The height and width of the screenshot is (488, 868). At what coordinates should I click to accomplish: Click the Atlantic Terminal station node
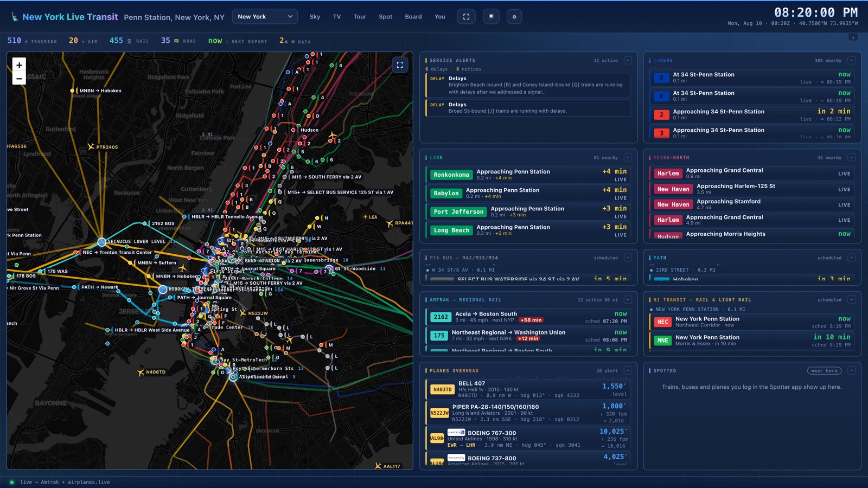[x=233, y=377]
